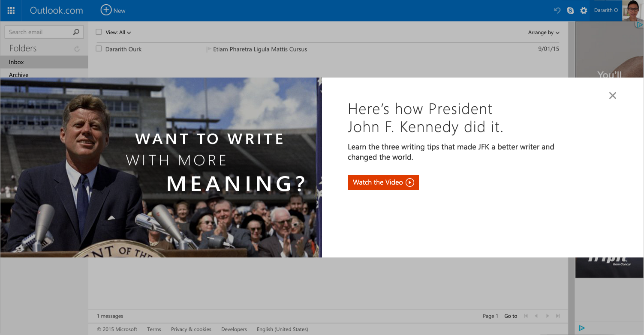
Task: Flag the Etiam Pharetra message
Action: click(x=209, y=49)
